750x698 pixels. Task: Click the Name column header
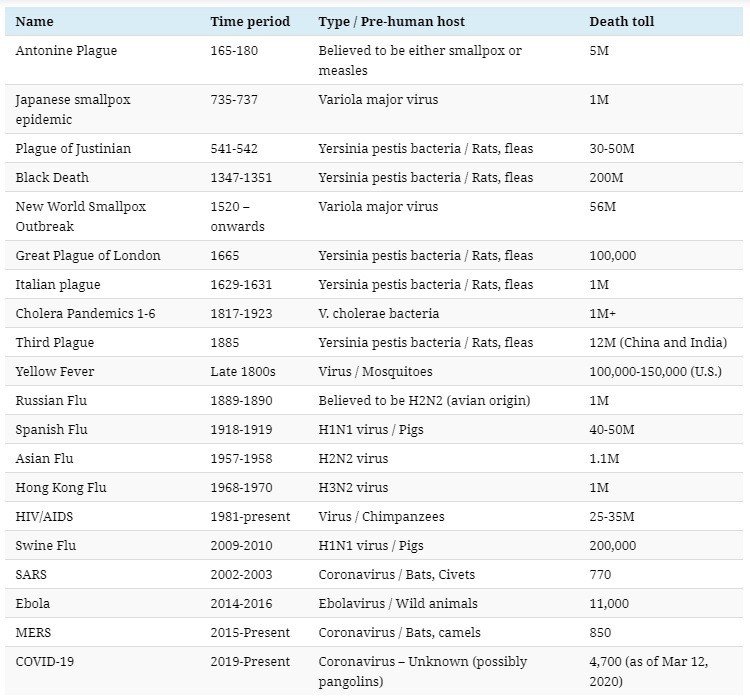coord(35,21)
